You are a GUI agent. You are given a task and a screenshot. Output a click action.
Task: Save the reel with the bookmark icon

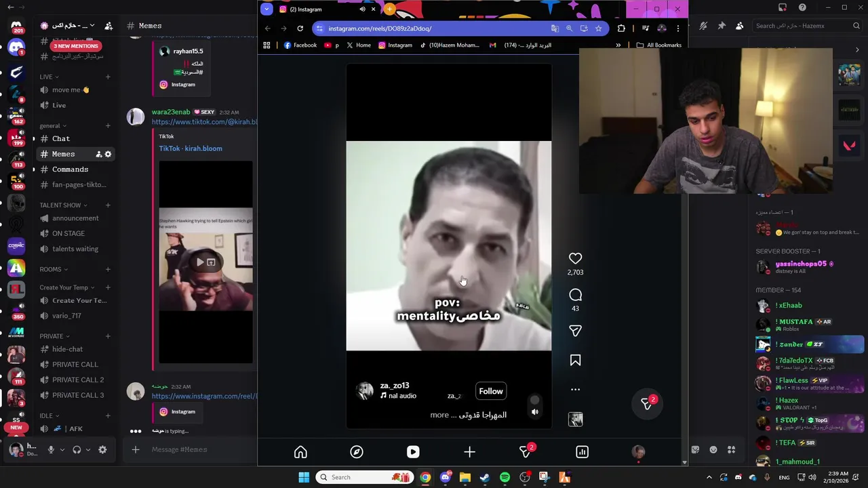[x=575, y=360]
